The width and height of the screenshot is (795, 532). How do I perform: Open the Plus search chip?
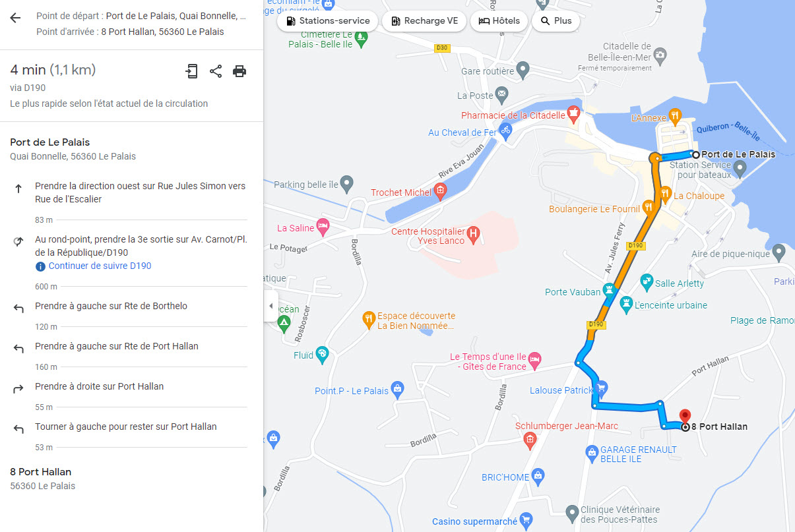[556, 21]
